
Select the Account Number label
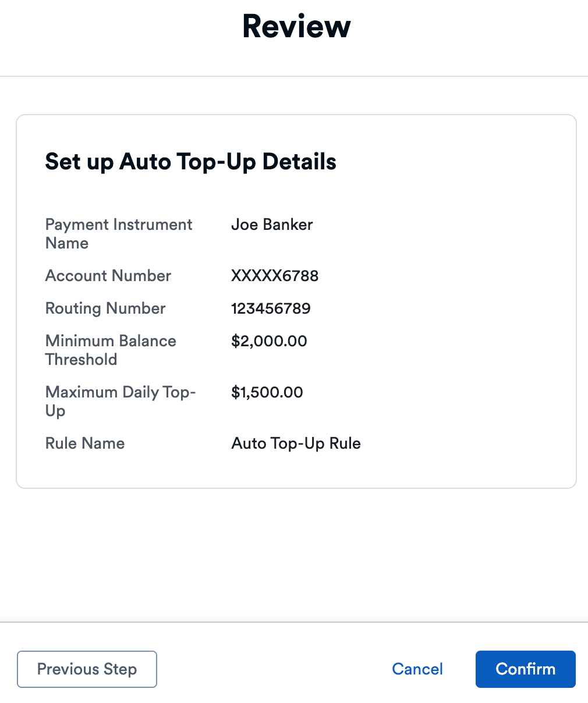108,276
